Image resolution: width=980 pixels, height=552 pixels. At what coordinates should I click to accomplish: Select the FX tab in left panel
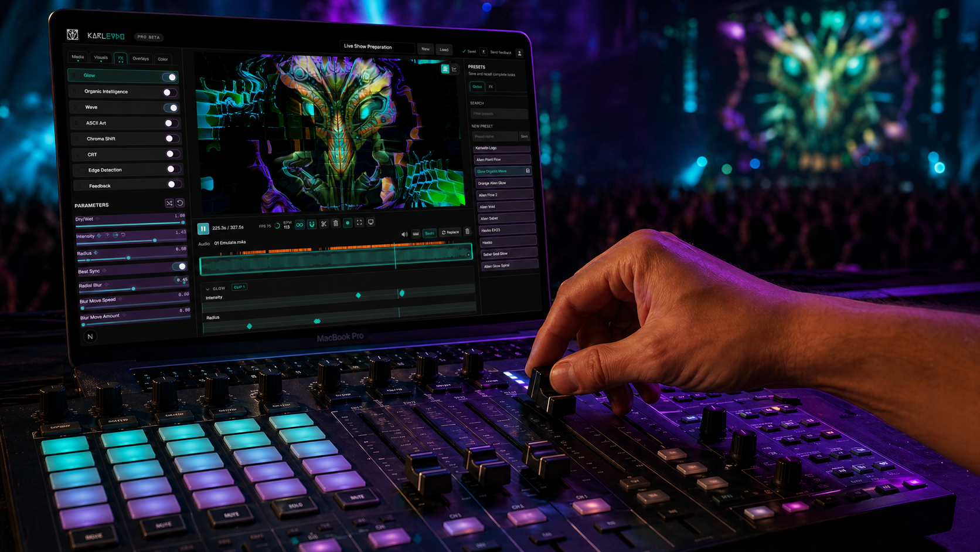click(x=120, y=58)
